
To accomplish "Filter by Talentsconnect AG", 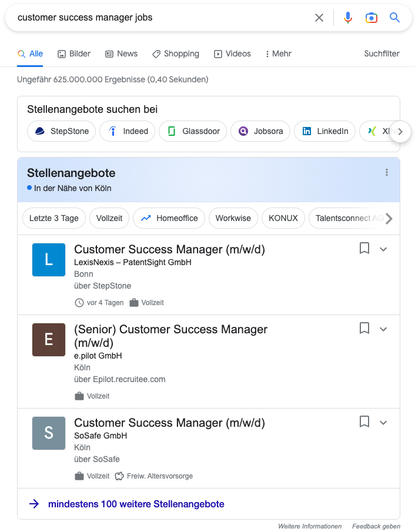I will 346,218.
